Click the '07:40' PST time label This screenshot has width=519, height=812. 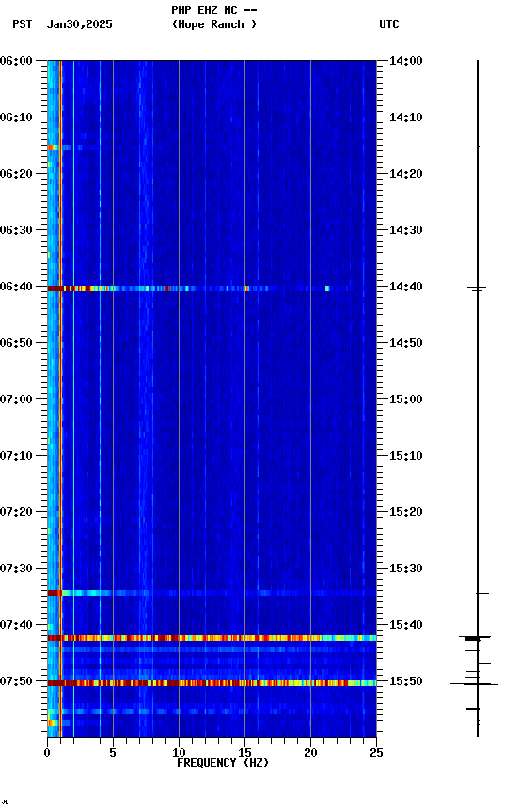[x=16, y=625]
